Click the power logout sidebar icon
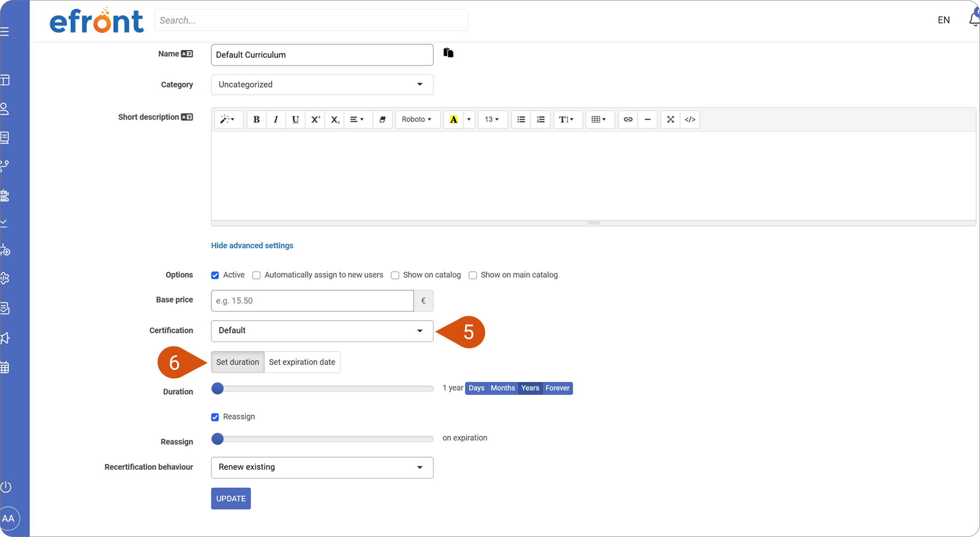 6,486
